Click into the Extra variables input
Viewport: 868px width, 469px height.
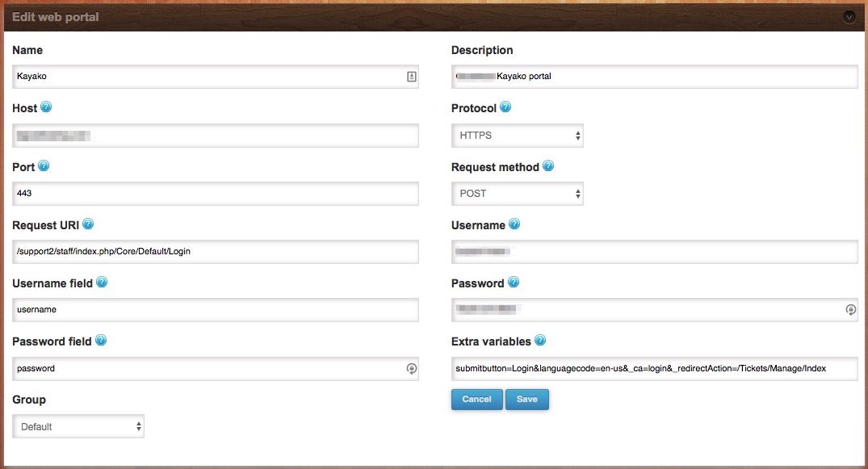point(654,369)
